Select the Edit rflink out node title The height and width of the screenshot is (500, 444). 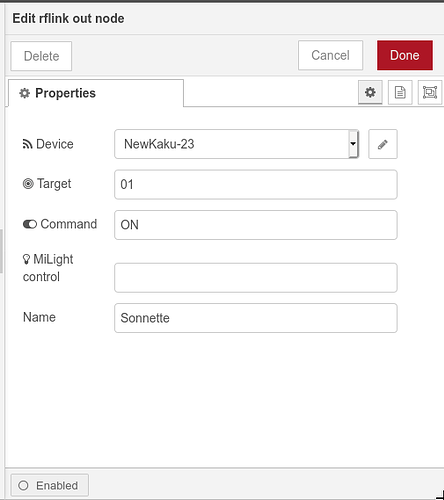tap(68, 18)
